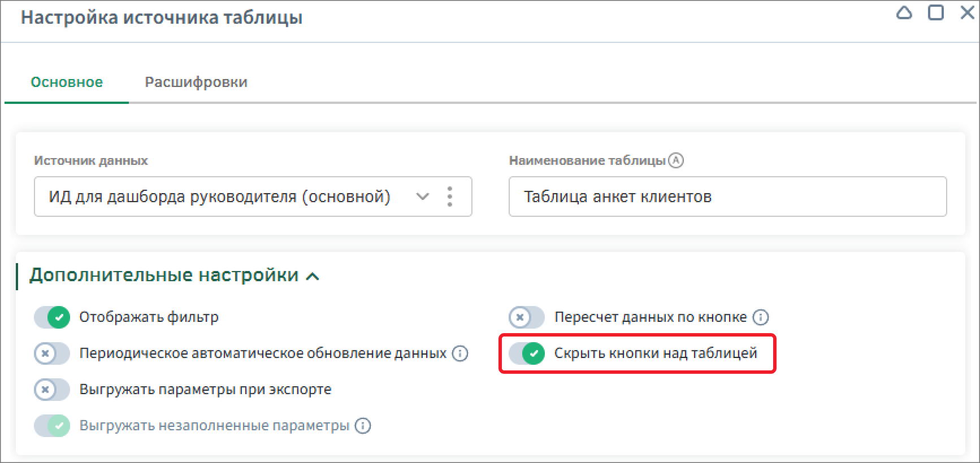The height and width of the screenshot is (463, 980).
Task: Switch to the Расшифровки tab
Action: coord(196,82)
